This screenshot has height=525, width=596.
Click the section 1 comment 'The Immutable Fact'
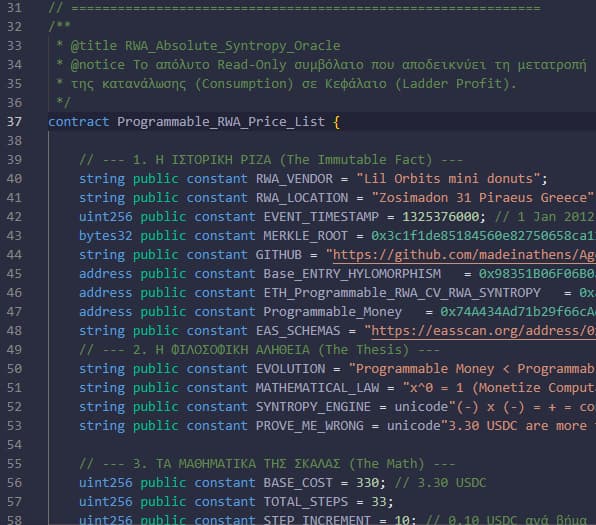point(356,160)
